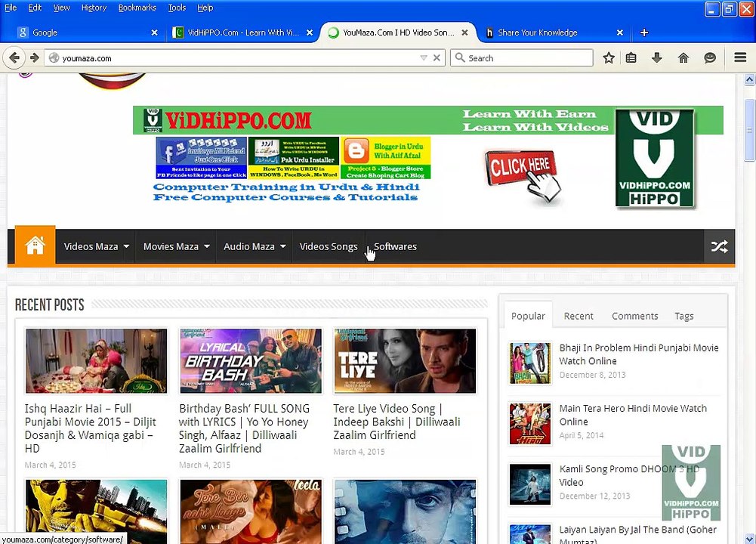This screenshot has height=544, width=756.
Task: Click the Pak Urdu Installer banner tile
Action: click(294, 158)
